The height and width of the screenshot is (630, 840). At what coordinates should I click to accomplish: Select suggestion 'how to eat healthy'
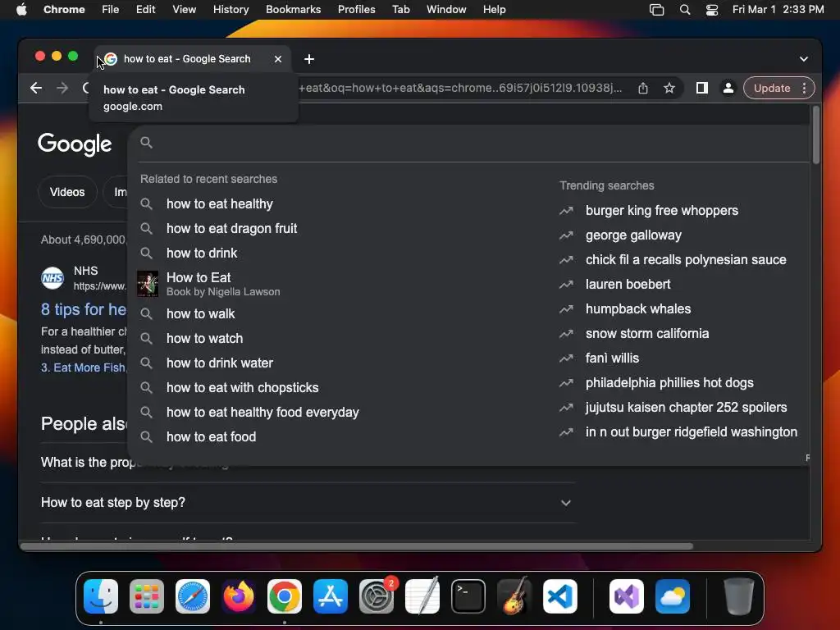coord(220,203)
